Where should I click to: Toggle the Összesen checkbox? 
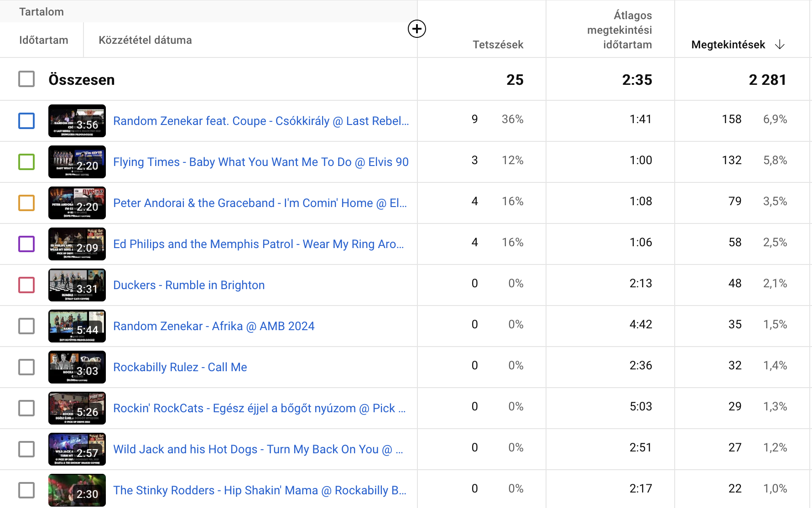(26, 79)
